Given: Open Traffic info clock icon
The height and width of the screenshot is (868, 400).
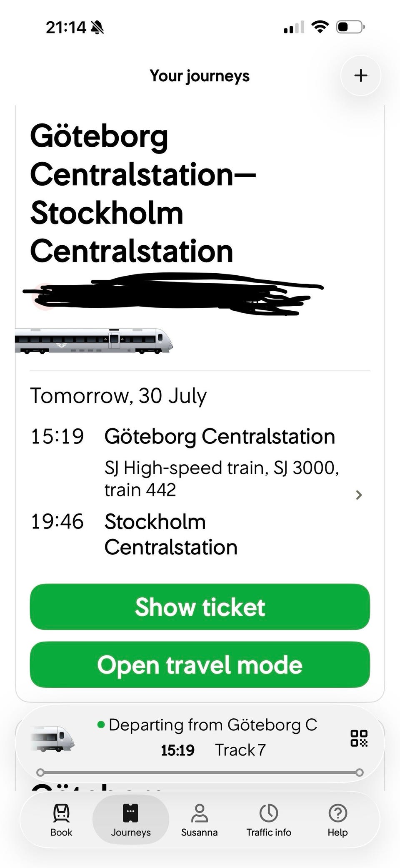Looking at the screenshot, I should pos(269,813).
